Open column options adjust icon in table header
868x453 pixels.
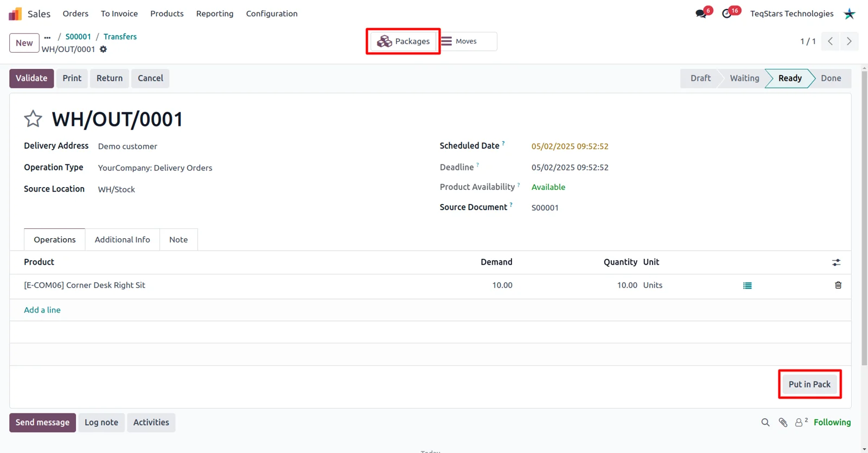[837, 263]
